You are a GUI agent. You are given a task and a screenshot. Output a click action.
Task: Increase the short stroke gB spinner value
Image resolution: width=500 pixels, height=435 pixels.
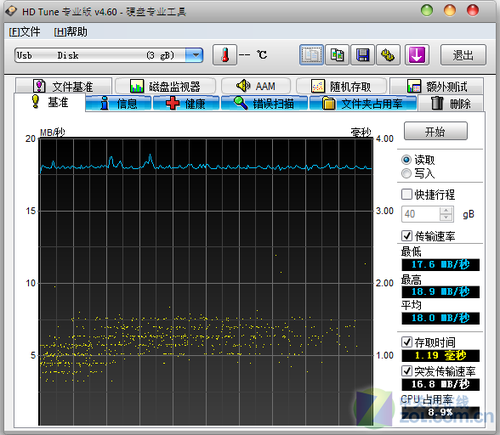click(x=446, y=211)
